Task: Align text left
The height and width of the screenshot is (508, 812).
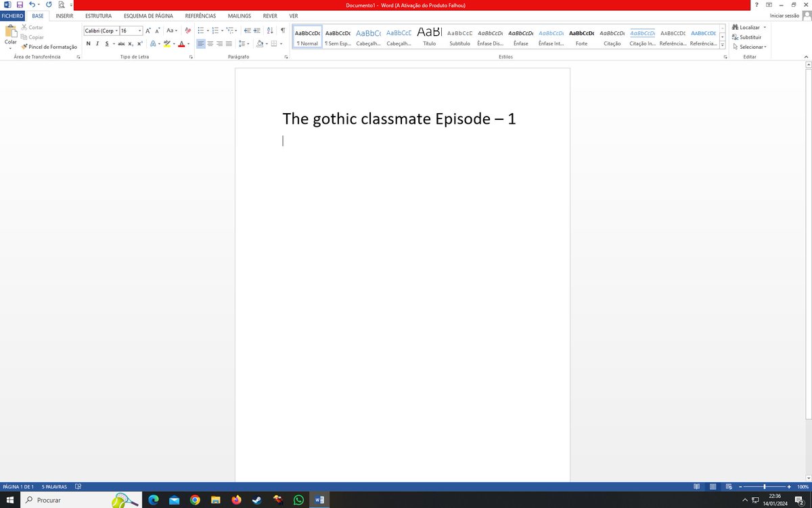Action: [x=201, y=43]
